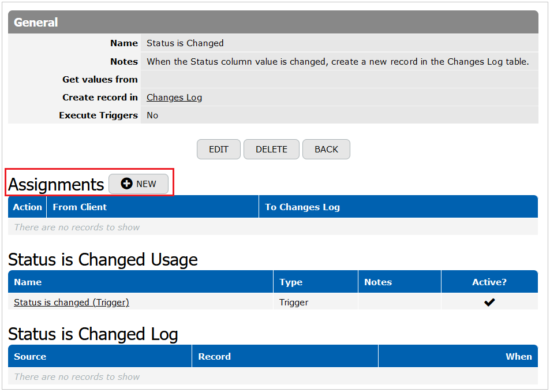This screenshot has height=392, width=550.
Task: Click the Type column header
Action: 316,282
